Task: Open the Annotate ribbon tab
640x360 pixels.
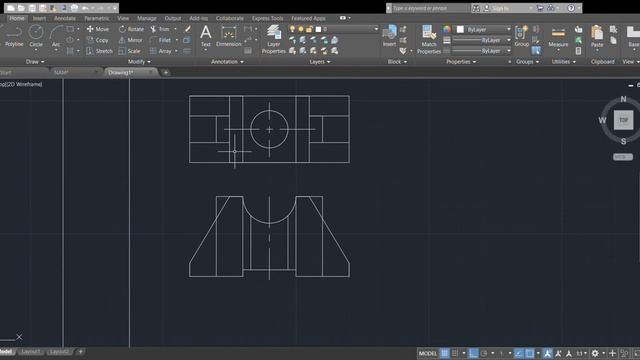Action: [x=65, y=18]
